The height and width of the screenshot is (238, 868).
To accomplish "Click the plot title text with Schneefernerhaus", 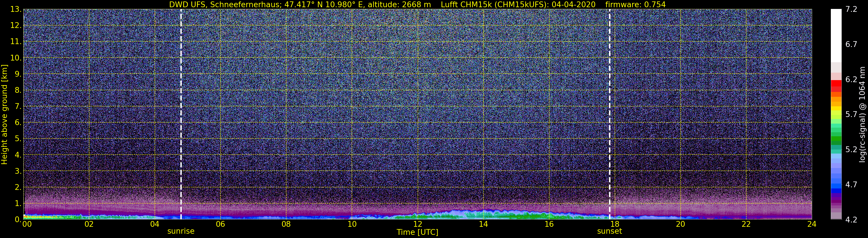I will pyautogui.click(x=300, y=4).
